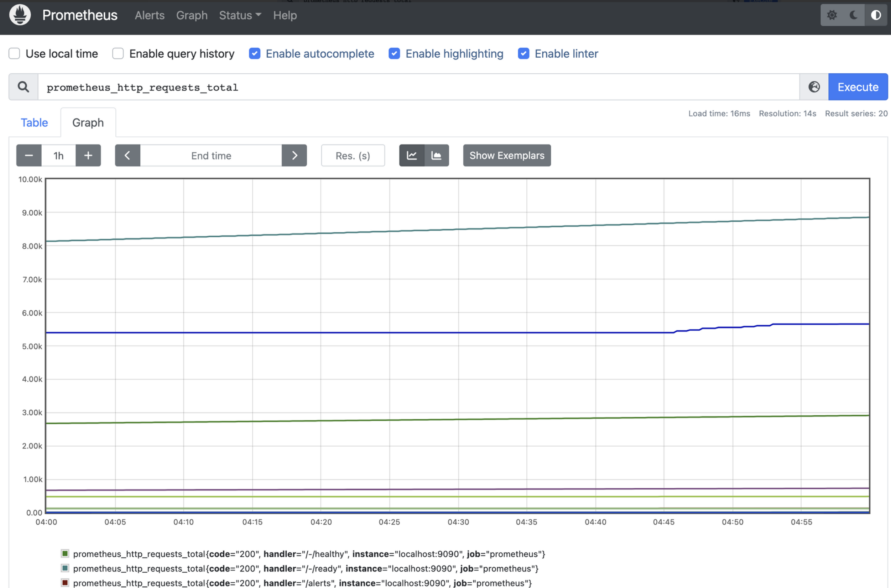Open the metrics explorer globe icon

tap(814, 87)
